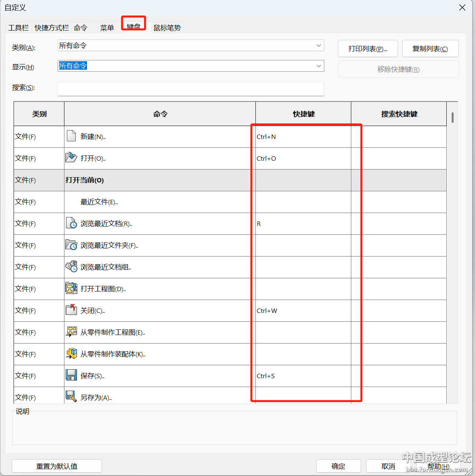
Task: Select the 新建(N).. command text
Action: [93, 137]
